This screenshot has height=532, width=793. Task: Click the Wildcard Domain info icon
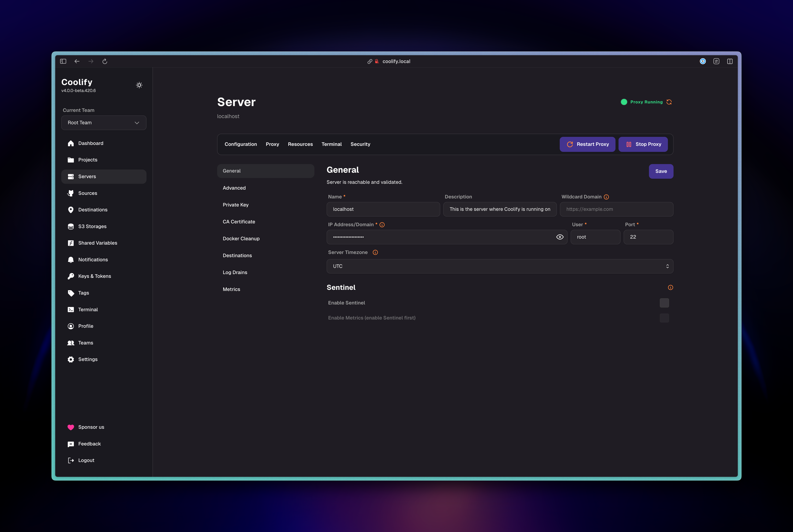(606, 197)
